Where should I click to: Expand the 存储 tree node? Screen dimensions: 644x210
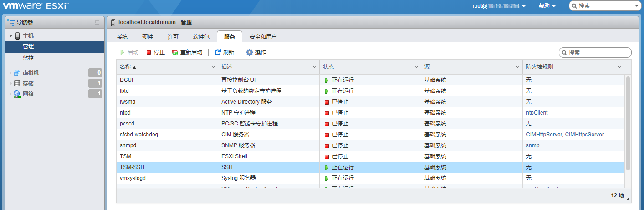(10, 84)
